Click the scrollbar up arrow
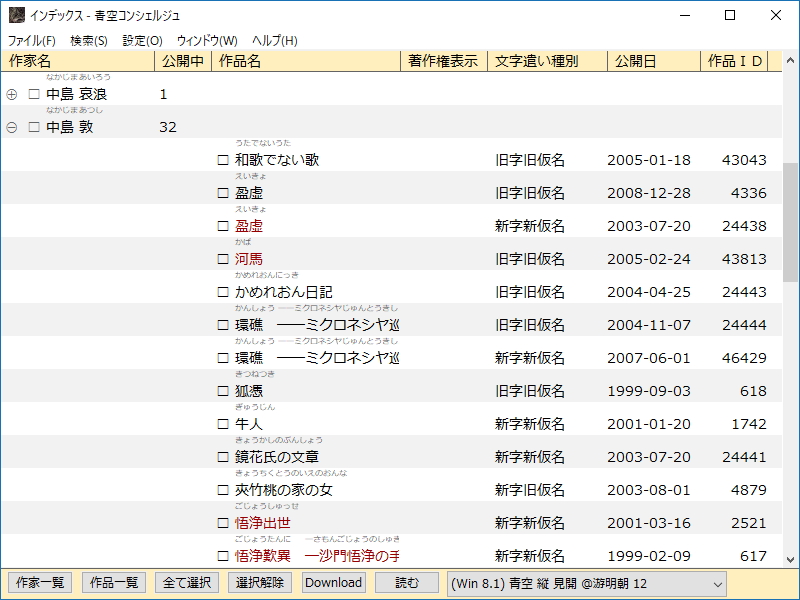Screen dimensions: 800x600 coord(790,60)
